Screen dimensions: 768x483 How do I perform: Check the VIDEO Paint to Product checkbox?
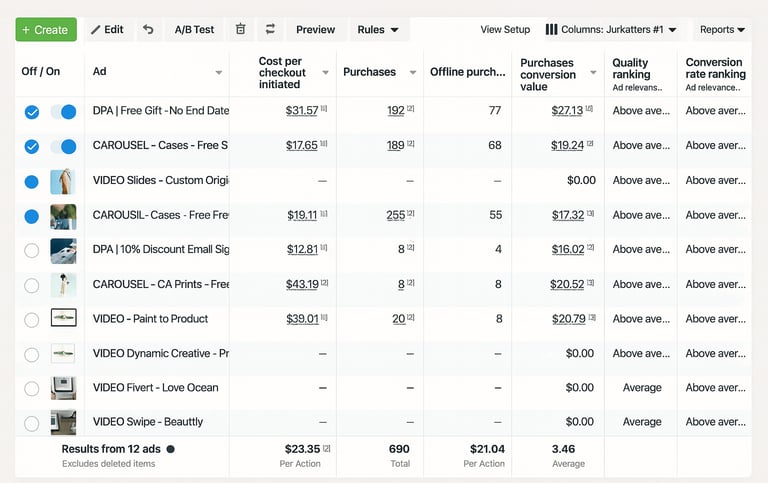click(x=32, y=320)
